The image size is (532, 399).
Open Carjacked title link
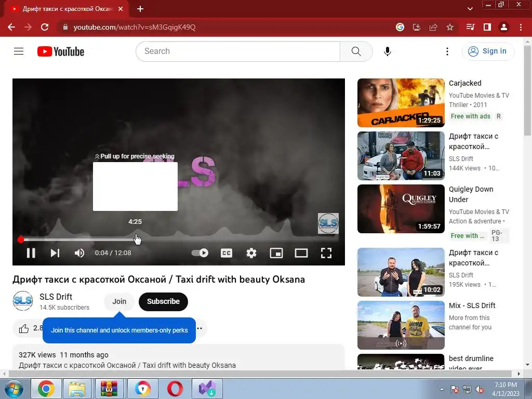(x=465, y=83)
